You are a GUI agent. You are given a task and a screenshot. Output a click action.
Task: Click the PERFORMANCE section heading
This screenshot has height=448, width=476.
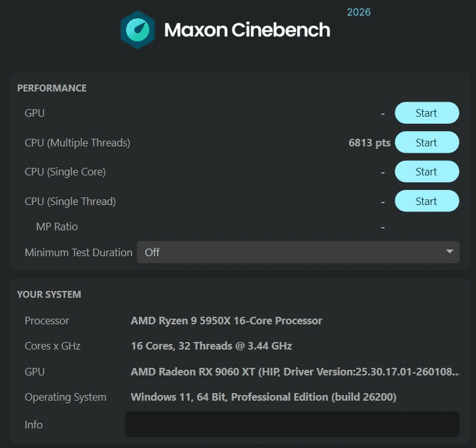pos(52,88)
